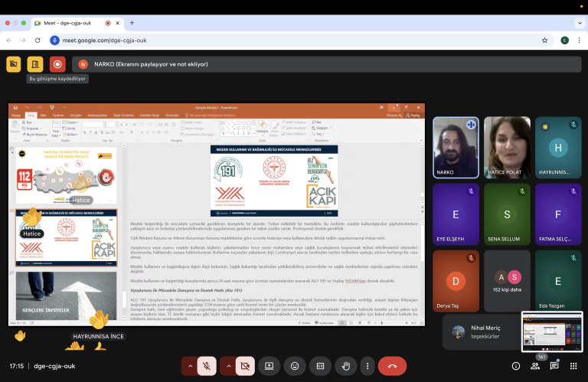Screen dimensions: 588x382
Task: Raise hand using the hand icon
Action: [345, 366]
